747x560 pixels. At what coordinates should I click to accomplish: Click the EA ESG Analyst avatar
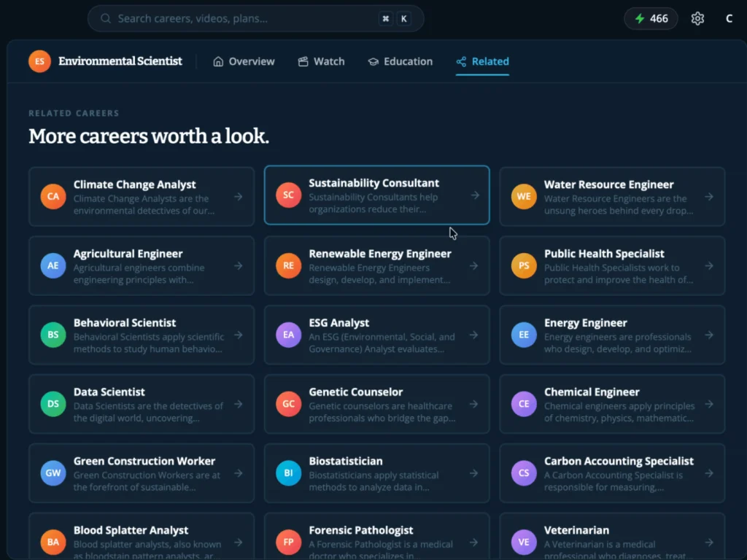pos(288,335)
